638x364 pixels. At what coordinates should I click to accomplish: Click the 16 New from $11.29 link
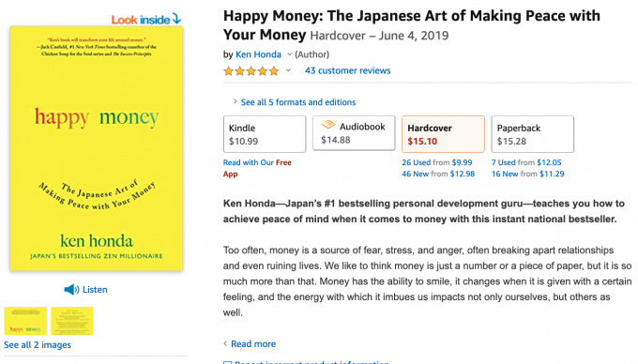click(x=527, y=174)
